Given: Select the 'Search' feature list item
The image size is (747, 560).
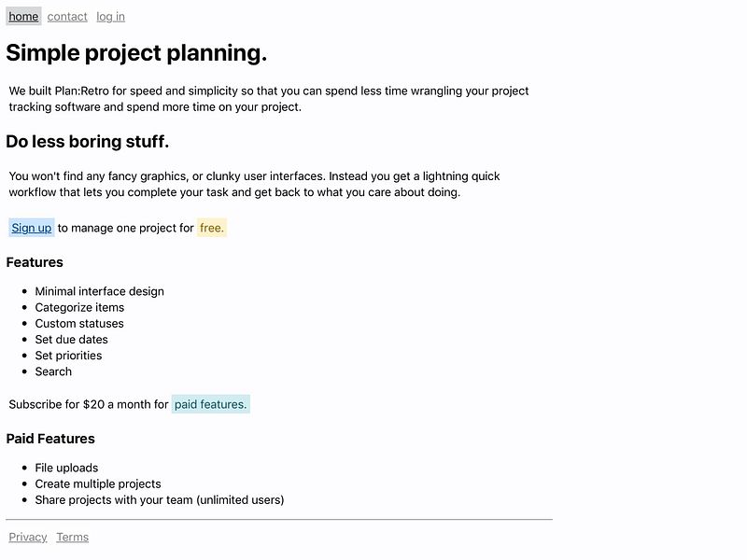Looking at the screenshot, I should 53,371.
